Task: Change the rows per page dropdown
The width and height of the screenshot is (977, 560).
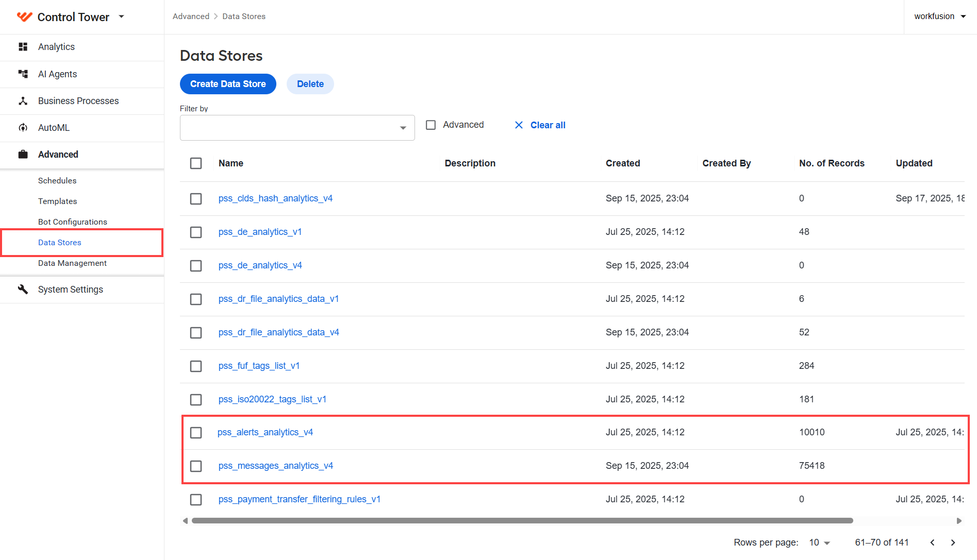Action: (820, 542)
